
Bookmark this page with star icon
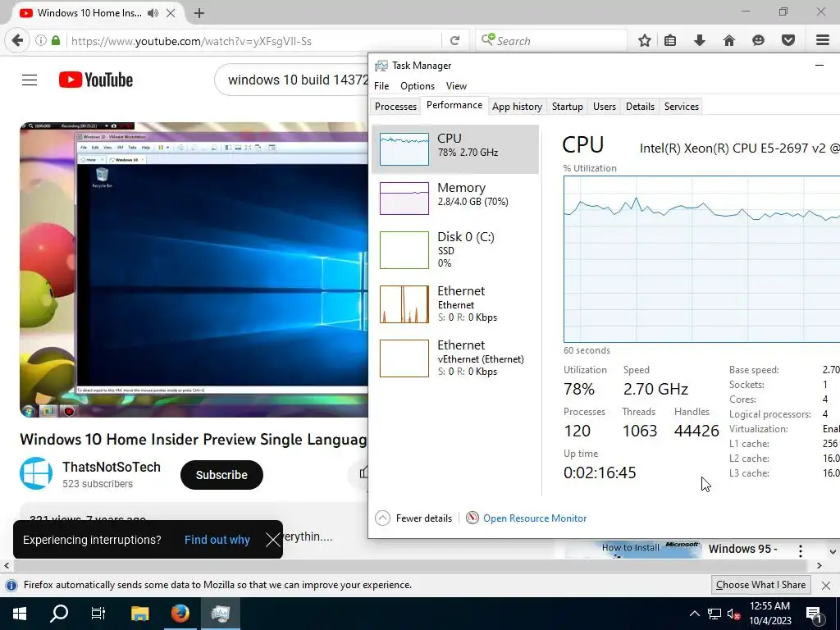click(x=645, y=41)
